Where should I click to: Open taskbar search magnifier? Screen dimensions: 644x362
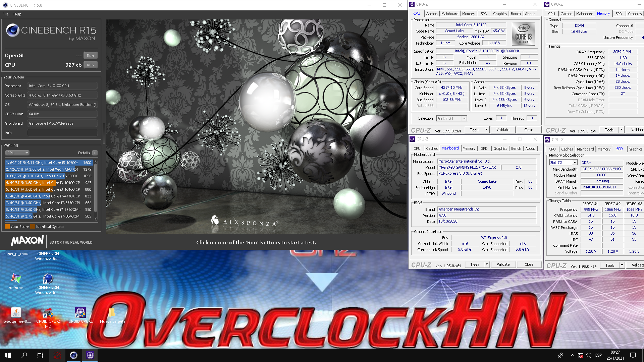tap(24, 355)
